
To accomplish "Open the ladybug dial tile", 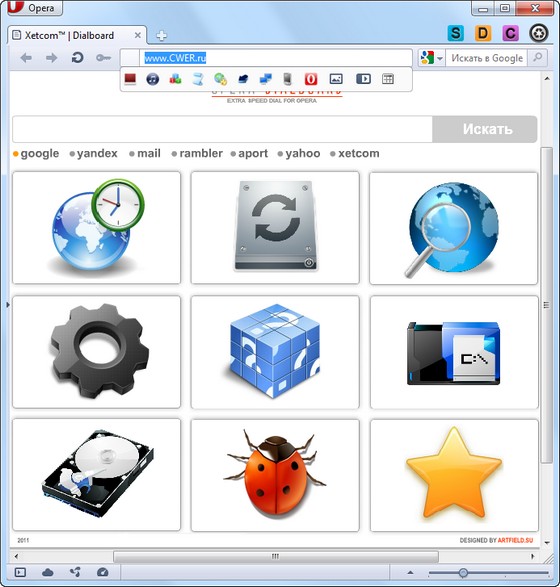I will 275,475.
